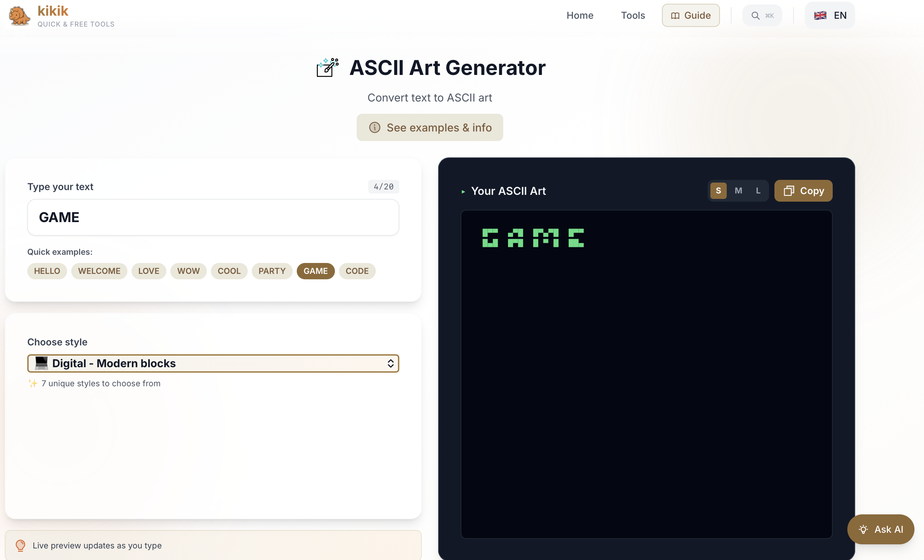Choose the HELLO quick example

point(47,271)
